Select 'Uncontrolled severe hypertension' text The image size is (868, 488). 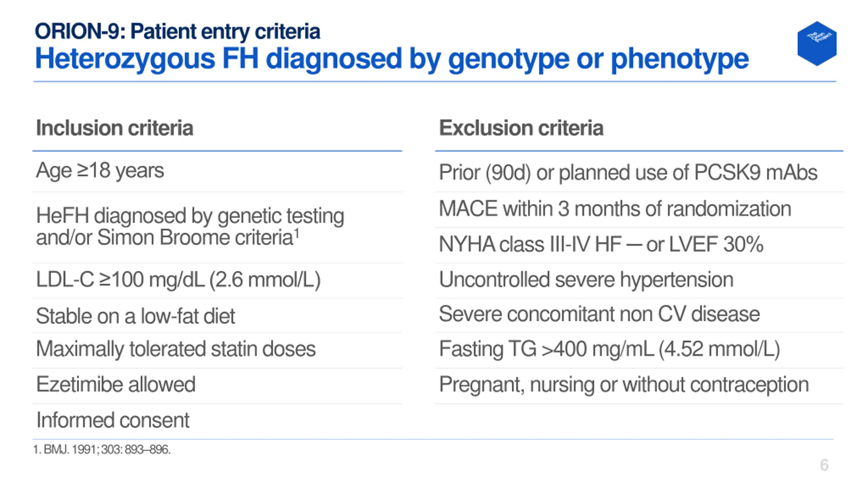586,280
